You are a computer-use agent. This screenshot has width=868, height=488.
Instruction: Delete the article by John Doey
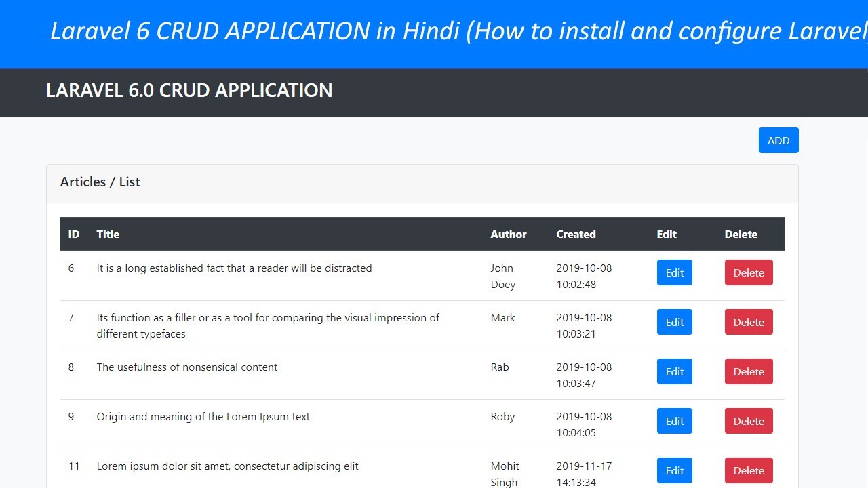tap(749, 272)
